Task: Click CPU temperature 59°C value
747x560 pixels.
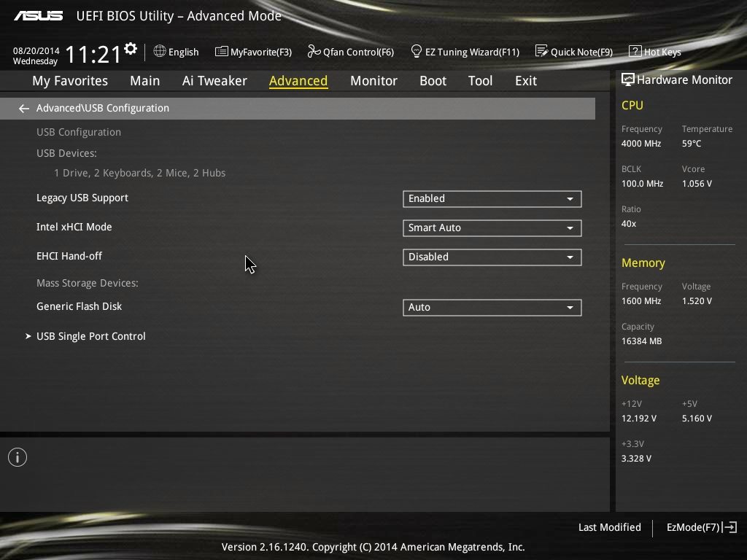Action: (692, 144)
